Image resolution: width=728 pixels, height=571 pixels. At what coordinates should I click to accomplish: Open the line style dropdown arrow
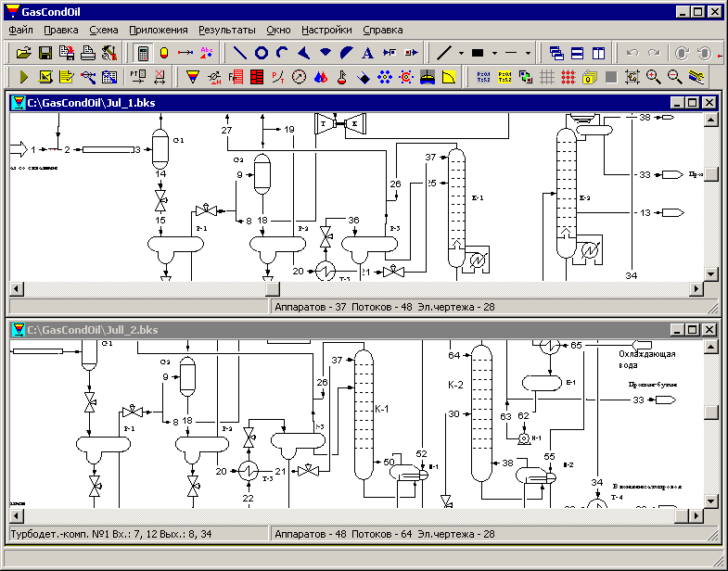click(x=461, y=53)
